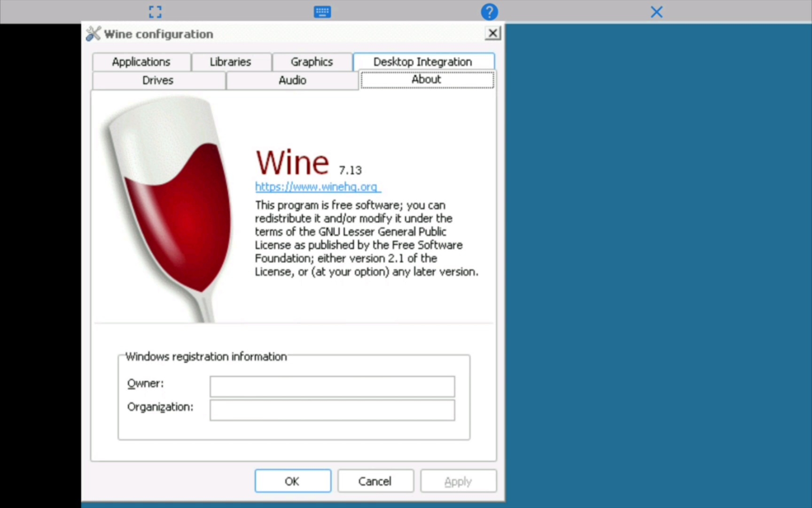Click the large red Wine heading
The image size is (812, 508).
[292, 162]
